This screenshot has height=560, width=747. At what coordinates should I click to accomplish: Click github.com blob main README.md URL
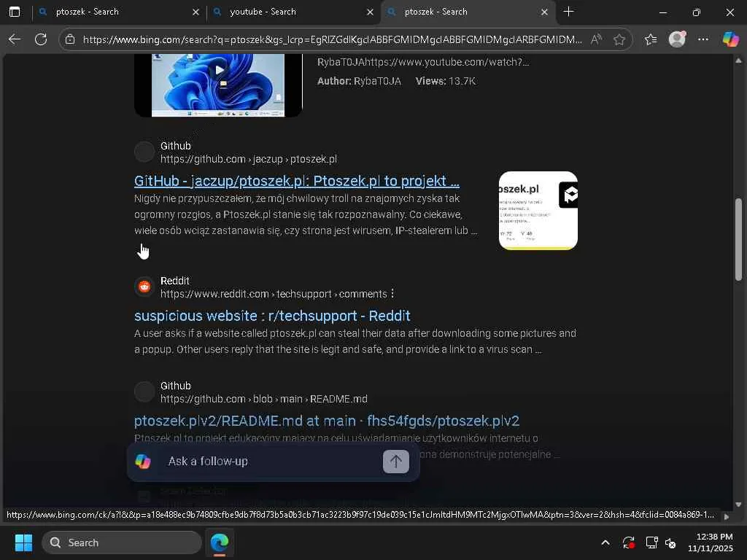(x=264, y=399)
